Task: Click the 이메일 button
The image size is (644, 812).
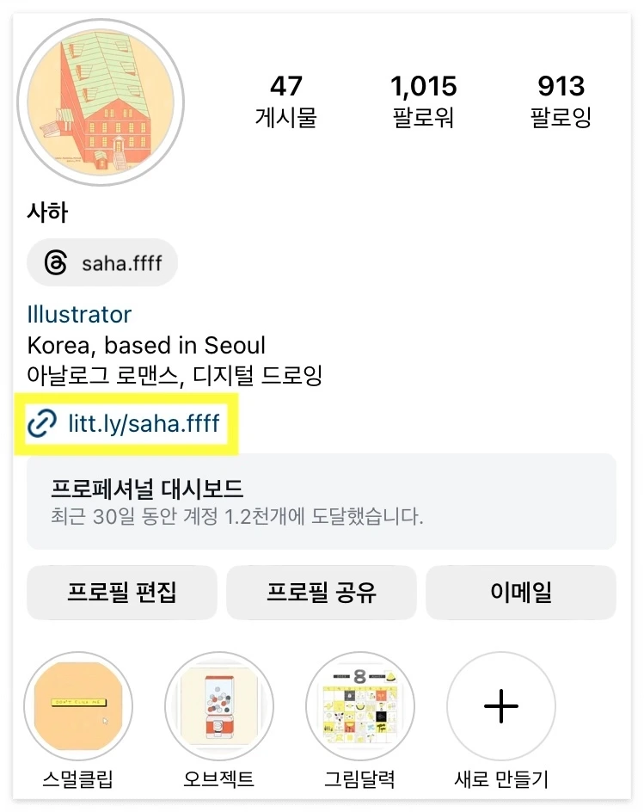Action: coord(521,593)
